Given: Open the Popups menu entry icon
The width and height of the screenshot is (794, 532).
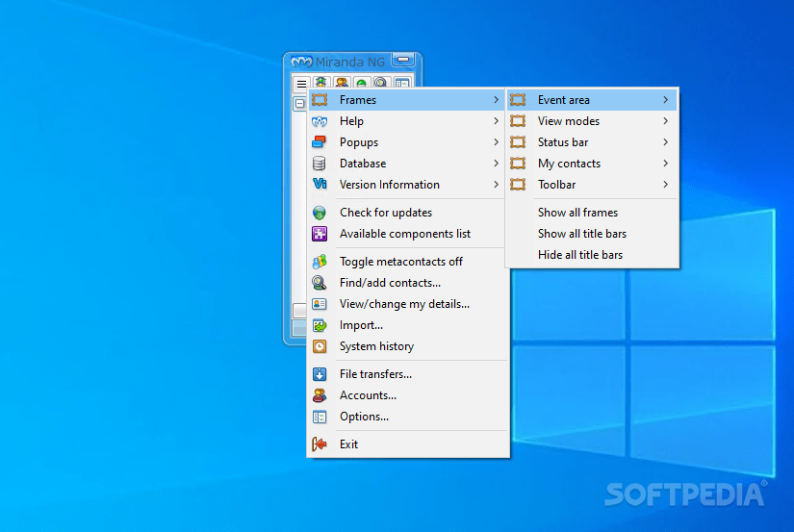Looking at the screenshot, I should point(320,142).
